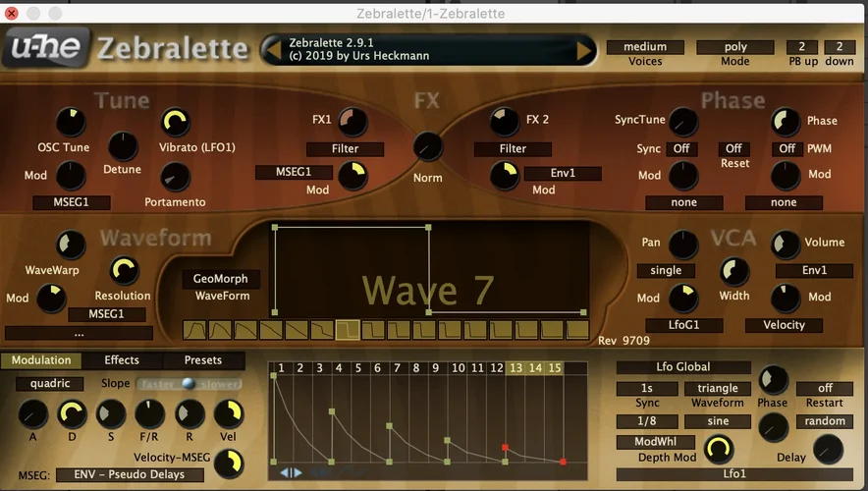Open the Voices medium dropdown

(645, 47)
